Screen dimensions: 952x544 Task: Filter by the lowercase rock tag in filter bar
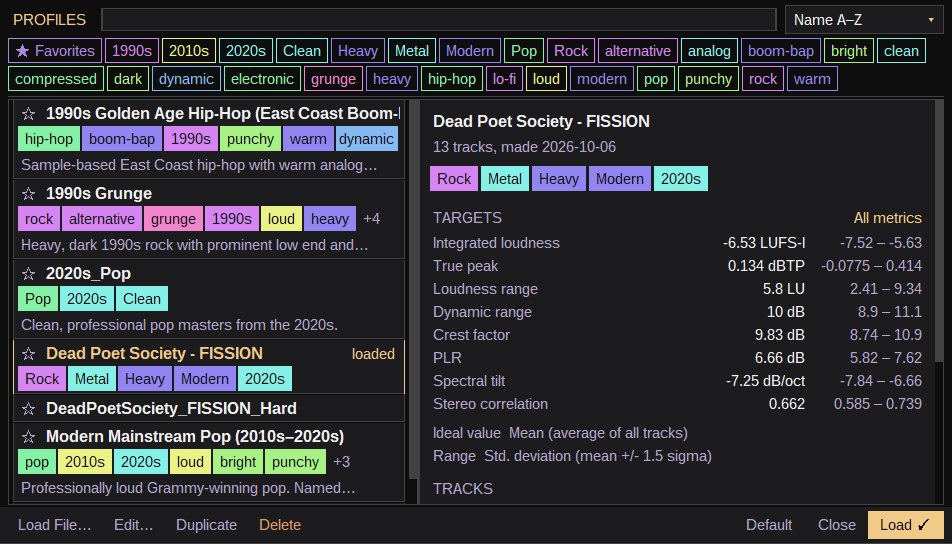coord(763,79)
